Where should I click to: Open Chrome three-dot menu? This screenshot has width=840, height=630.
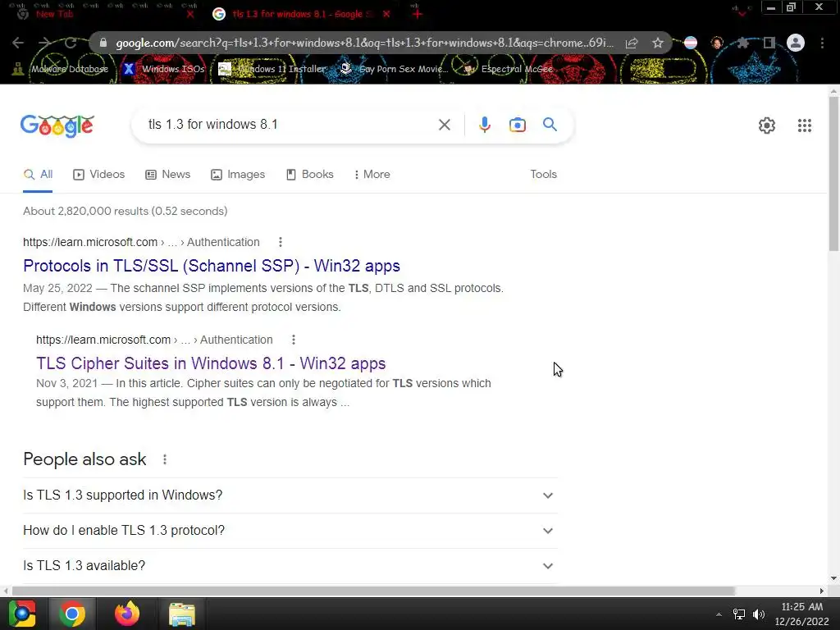pos(822,43)
